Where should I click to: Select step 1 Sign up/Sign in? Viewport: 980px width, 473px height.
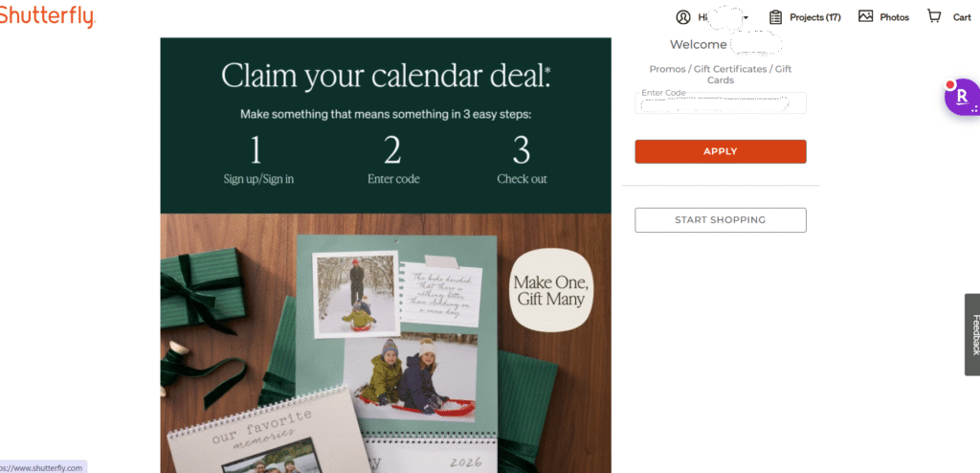(258, 161)
